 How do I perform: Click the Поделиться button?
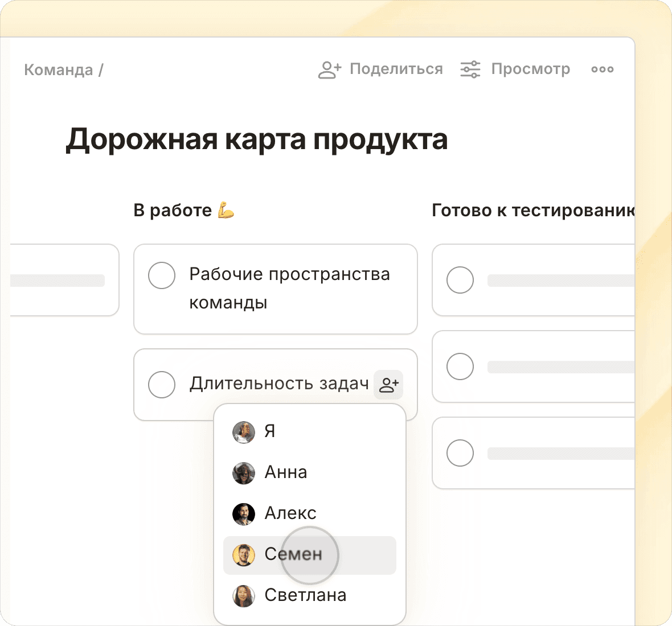pyautogui.click(x=396, y=69)
